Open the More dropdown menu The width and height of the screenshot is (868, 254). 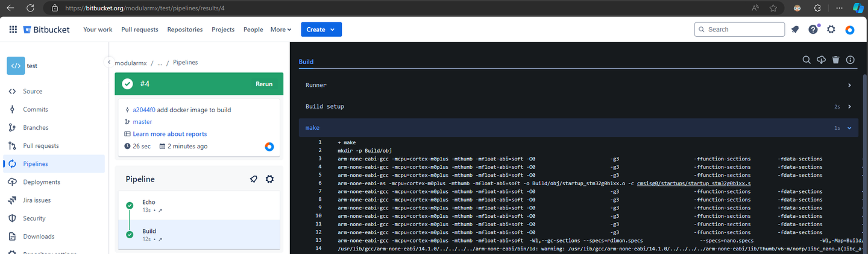coord(280,30)
